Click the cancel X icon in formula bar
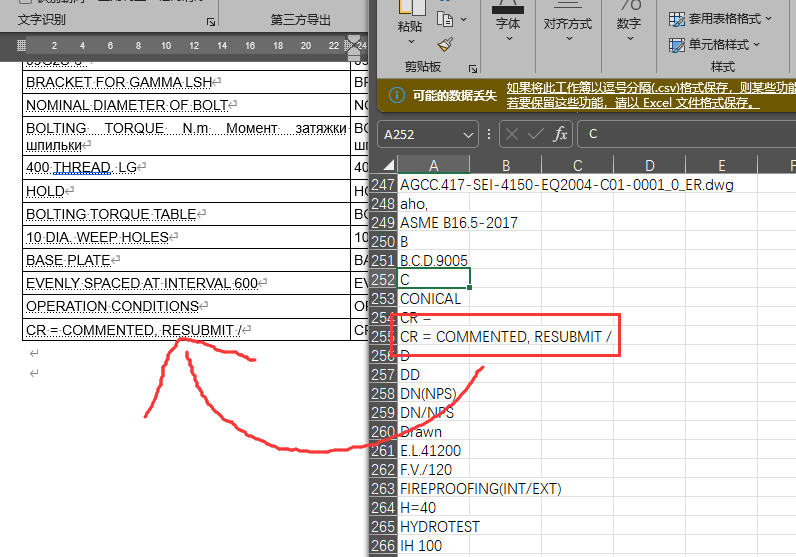Viewport: 796px width, 557px height. (x=512, y=134)
